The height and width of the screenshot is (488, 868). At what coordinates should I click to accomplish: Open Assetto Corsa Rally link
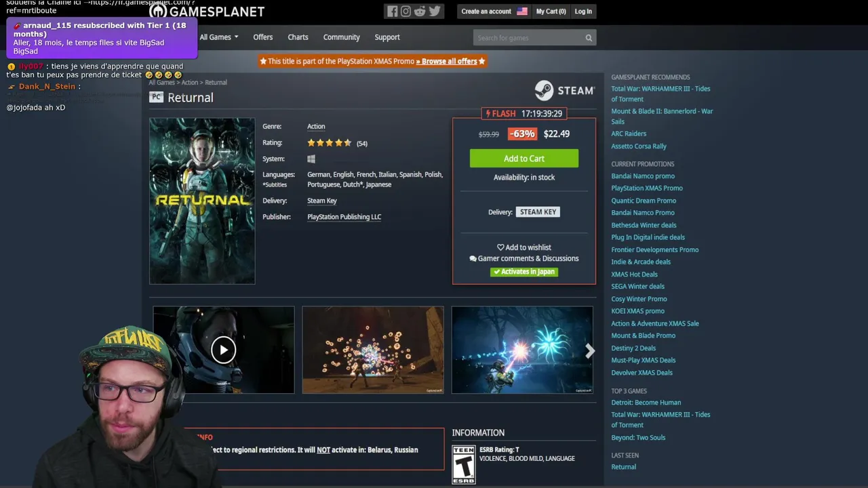(x=639, y=146)
